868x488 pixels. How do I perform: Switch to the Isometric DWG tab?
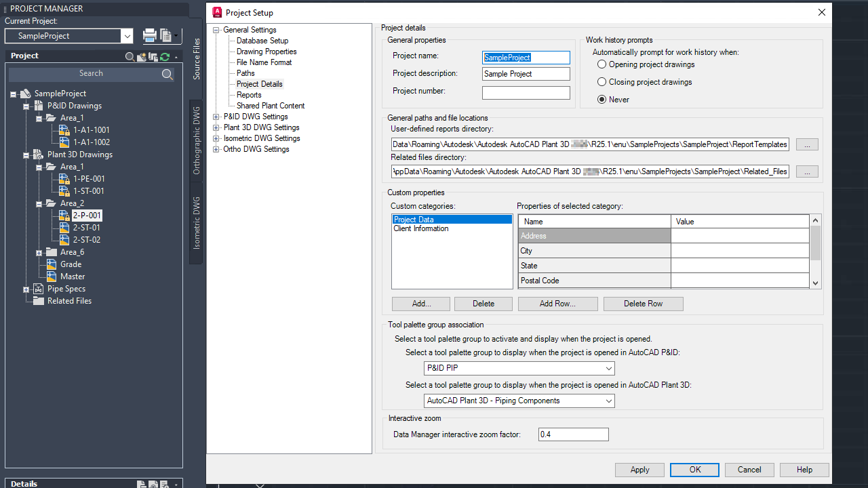pyautogui.click(x=196, y=223)
